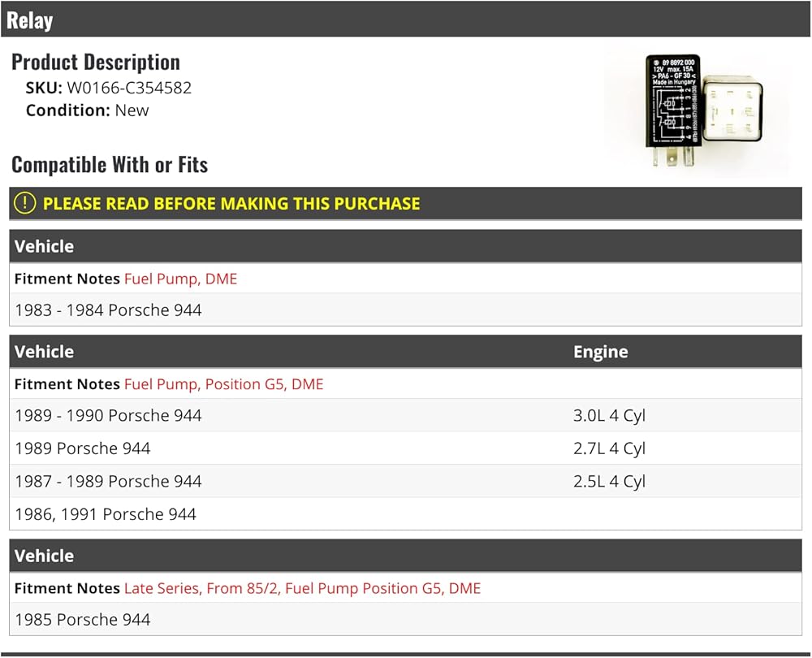
Task: Click the Engine column header
Action: click(x=601, y=352)
